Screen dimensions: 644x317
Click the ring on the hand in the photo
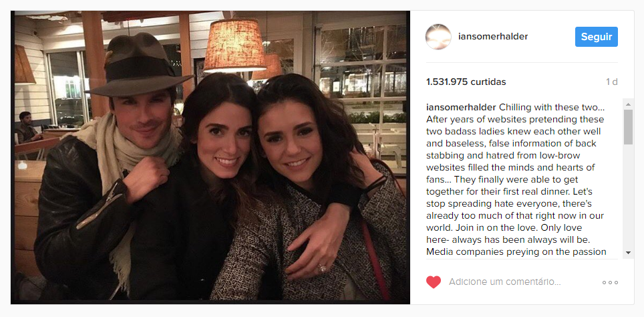(321, 268)
